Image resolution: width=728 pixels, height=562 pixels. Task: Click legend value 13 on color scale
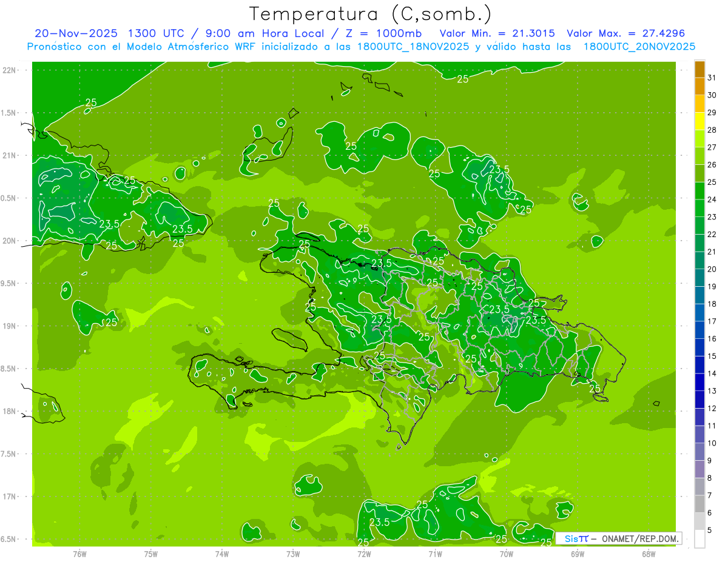[x=712, y=391]
